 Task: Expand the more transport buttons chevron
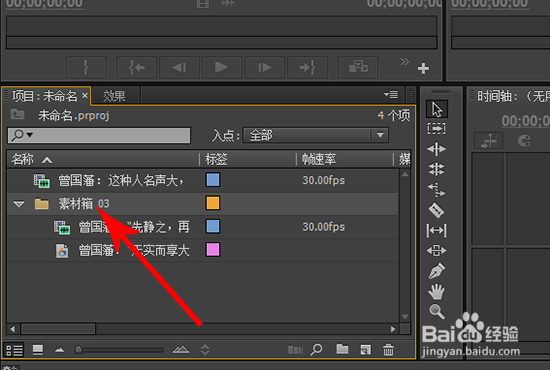pos(404,62)
